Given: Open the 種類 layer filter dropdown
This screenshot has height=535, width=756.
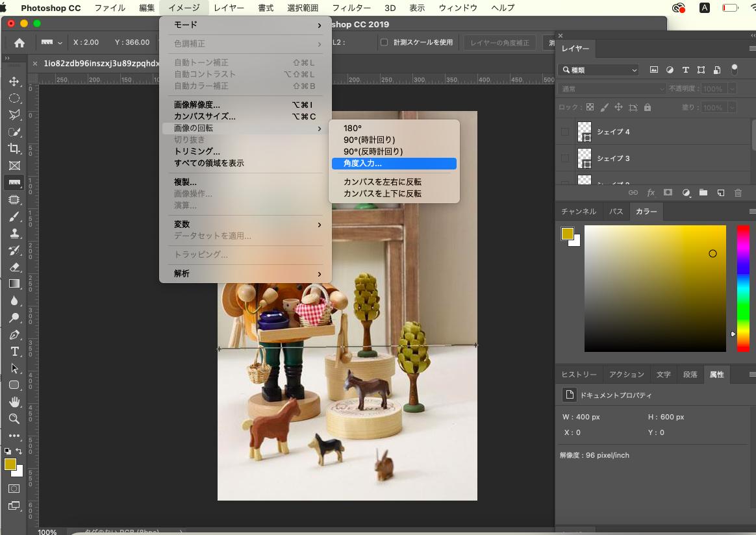Looking at the screenshot, I should point(599,70).
